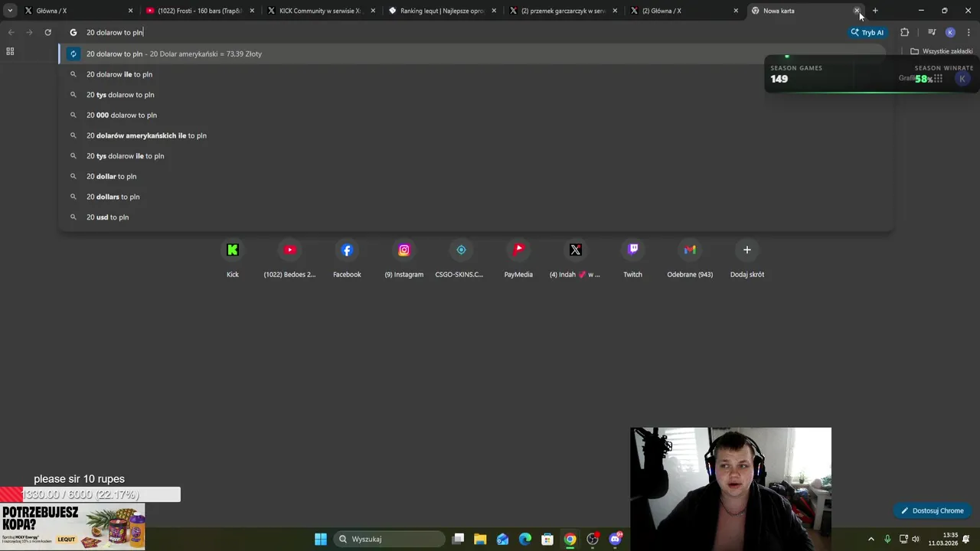The height and width of the screenshot is (551, 980).
Task: Click the volume icon in system tray
Action: tap(916, 539)
